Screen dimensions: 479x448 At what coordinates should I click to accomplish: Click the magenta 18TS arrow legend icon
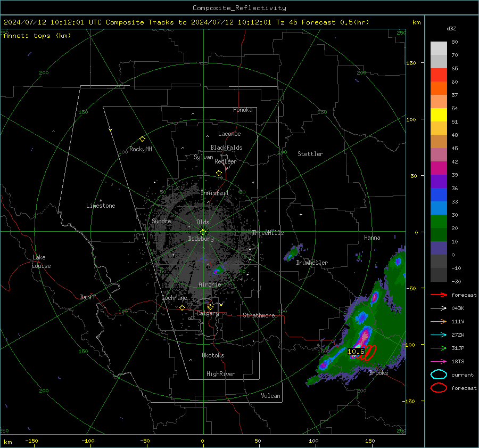[439, 362]
